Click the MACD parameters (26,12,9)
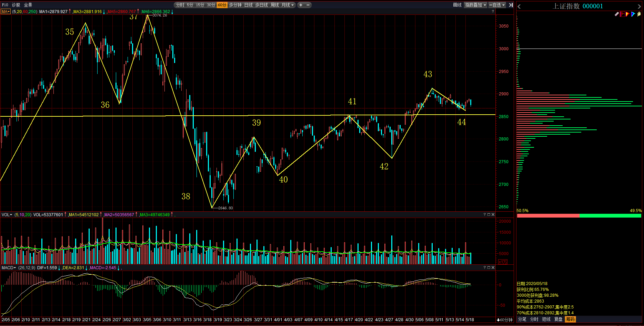The image size is (644, 326). coord(27,267)
